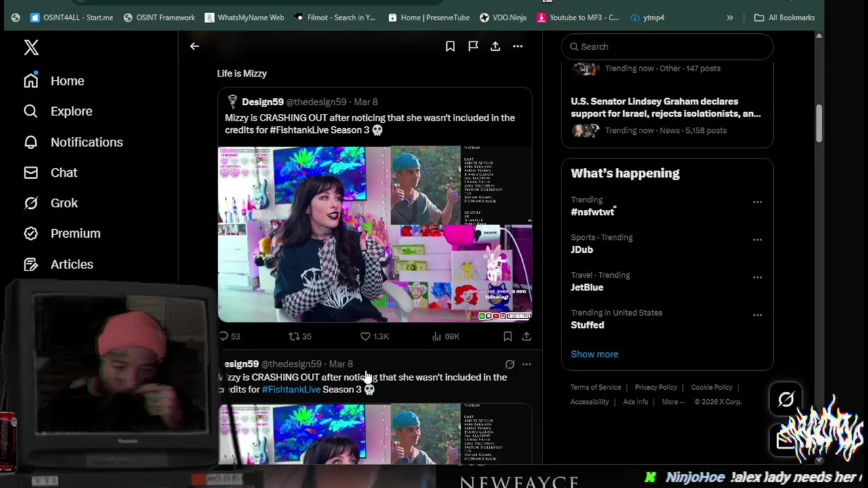Open the OSINT4ALL Start.me bookmark
Image resolution: width=868 pixels, height=488 pixels.
[72, 18]
